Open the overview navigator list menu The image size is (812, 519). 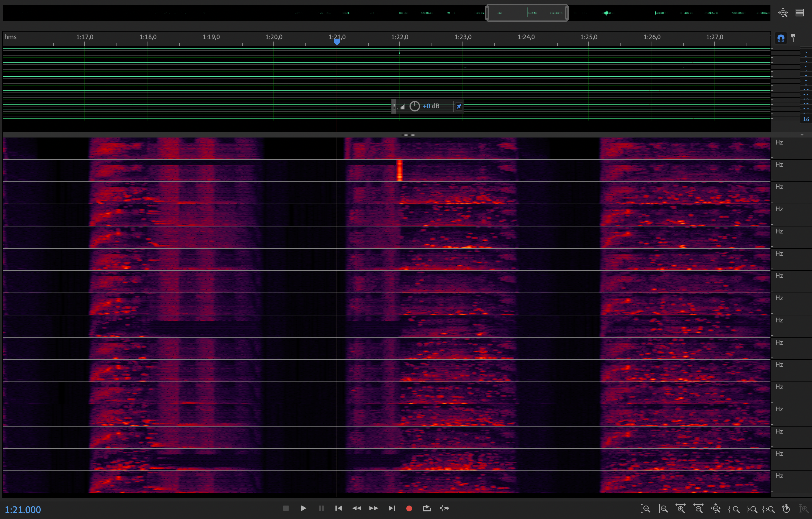[799, 13]
